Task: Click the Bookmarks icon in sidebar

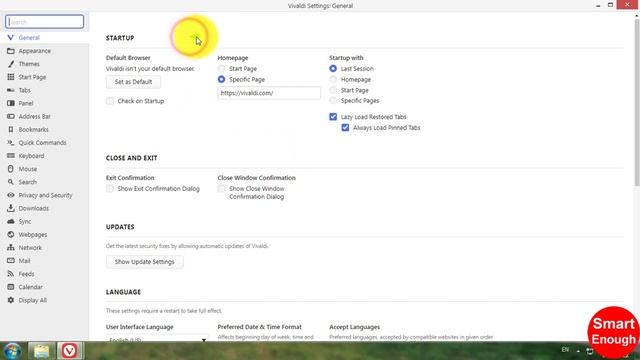Action: (11, 129)
